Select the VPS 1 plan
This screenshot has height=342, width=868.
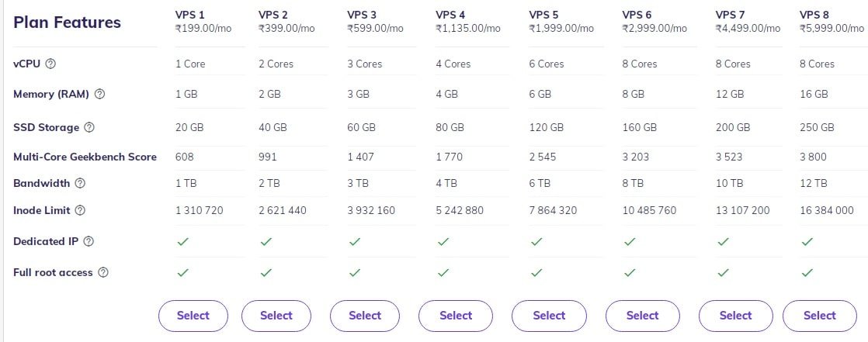point(193,316)
